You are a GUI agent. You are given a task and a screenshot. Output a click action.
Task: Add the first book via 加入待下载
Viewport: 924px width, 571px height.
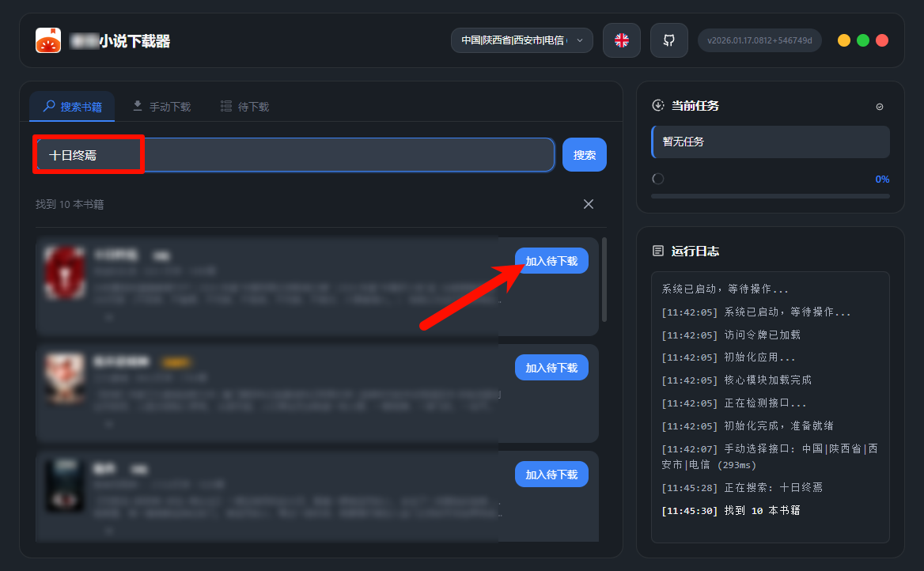click(551, 261)
